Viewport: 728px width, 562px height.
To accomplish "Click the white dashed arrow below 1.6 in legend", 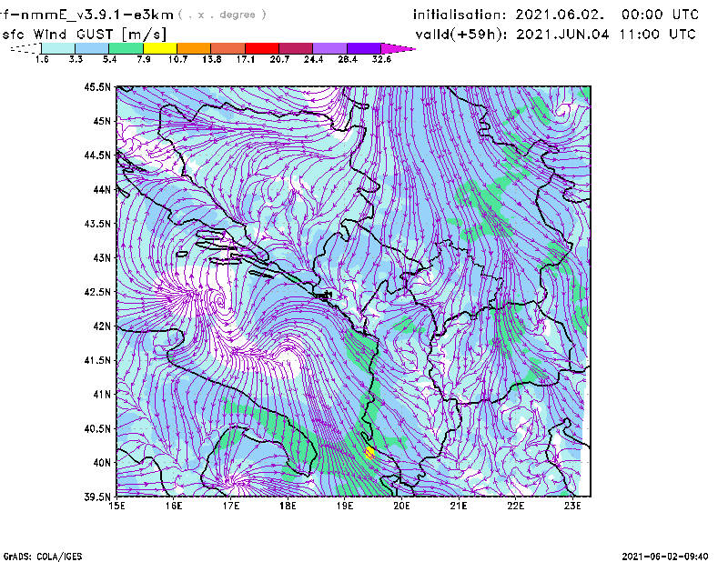I will 25,48.
